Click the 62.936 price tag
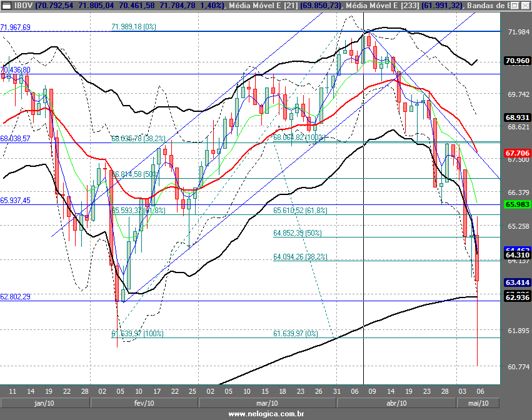 point(518,297)
